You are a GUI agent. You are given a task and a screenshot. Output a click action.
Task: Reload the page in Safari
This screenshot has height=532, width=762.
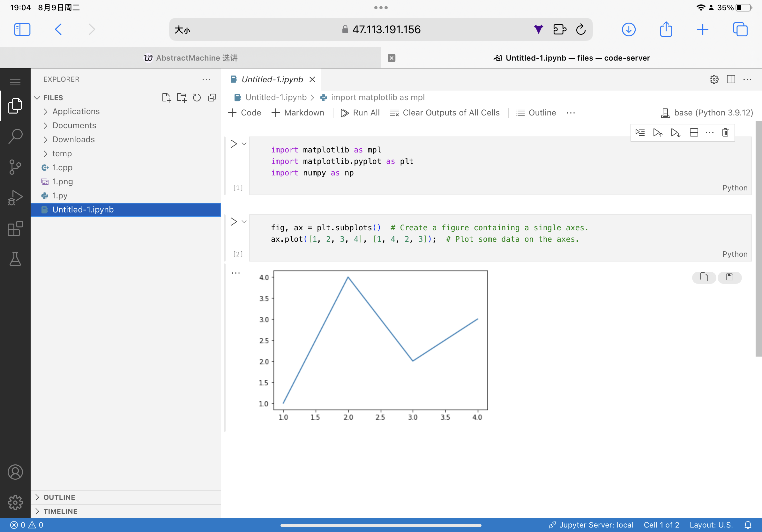(x=581, y=30)
